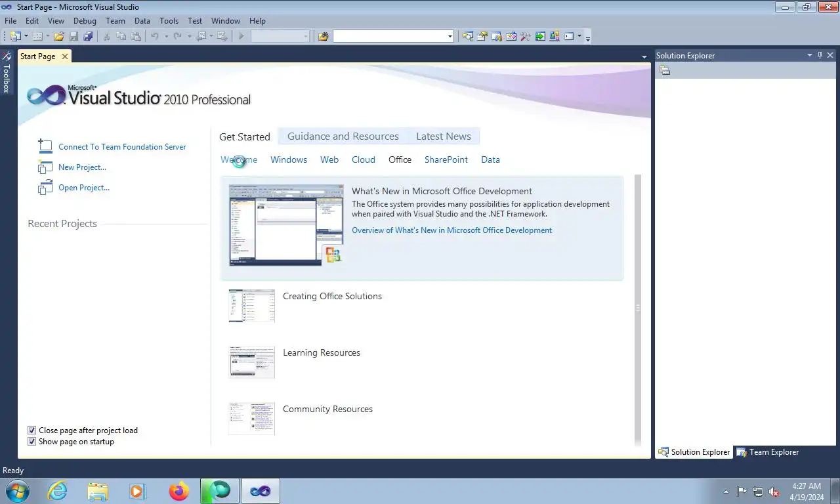The height and width of the screenshot is (504, 840).
Task: Click the Open Project... link
Action: click(x=84, y=188)
